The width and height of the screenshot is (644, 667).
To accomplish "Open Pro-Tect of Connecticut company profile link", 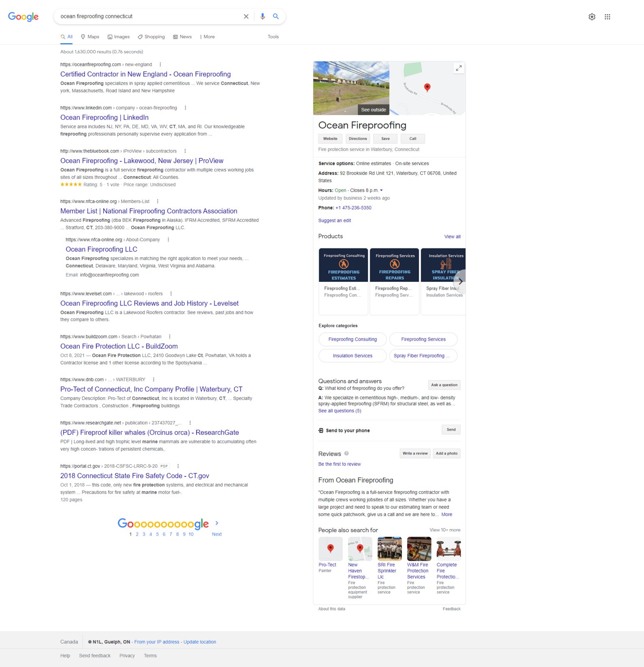I will click(x=151, y=389).
